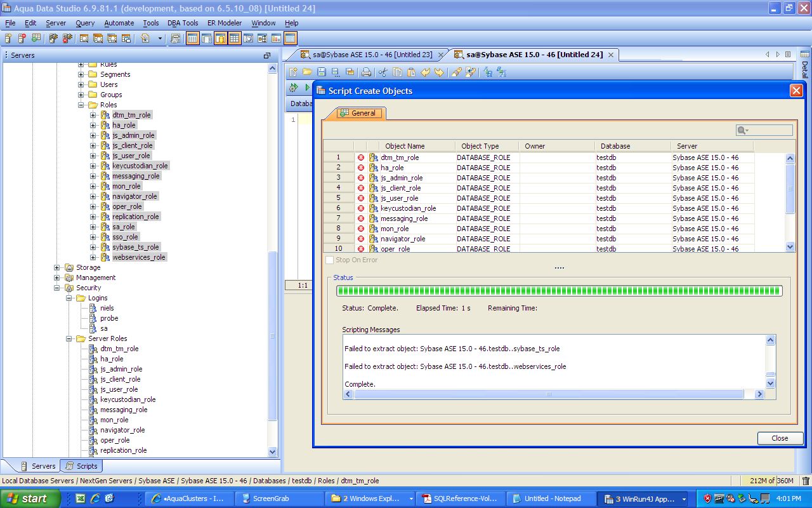
Task: Click the Security node icon in tree
Action: (x=69, y=288)
